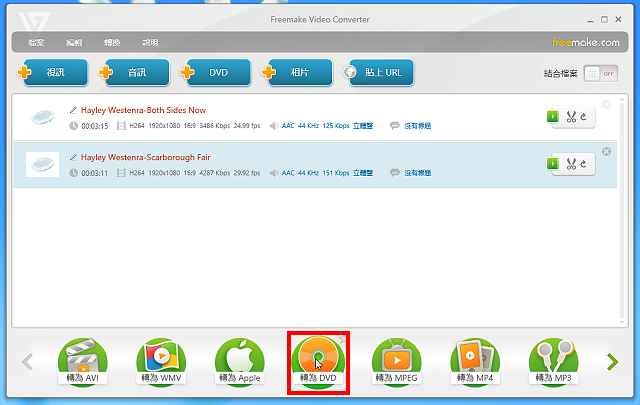Click the pencil to rename Both Sides Now

(x=73, y=110)
